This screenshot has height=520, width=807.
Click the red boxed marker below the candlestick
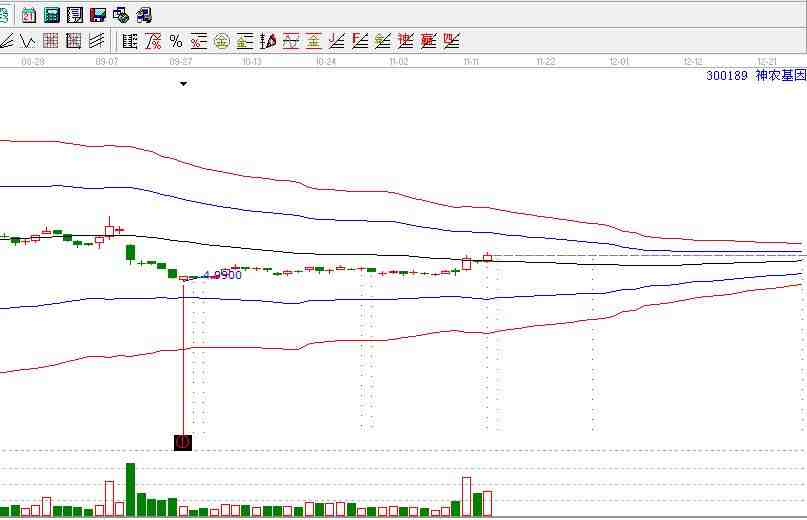(183, 441)
